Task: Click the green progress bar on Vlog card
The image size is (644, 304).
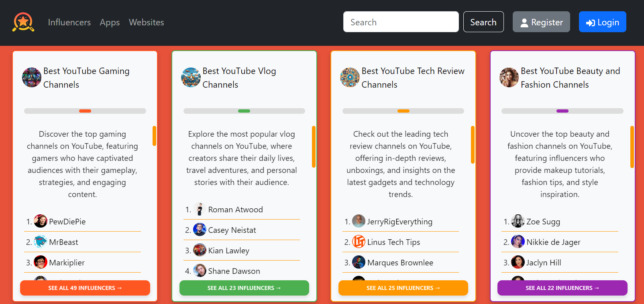Action: click(x=244, y=111)
